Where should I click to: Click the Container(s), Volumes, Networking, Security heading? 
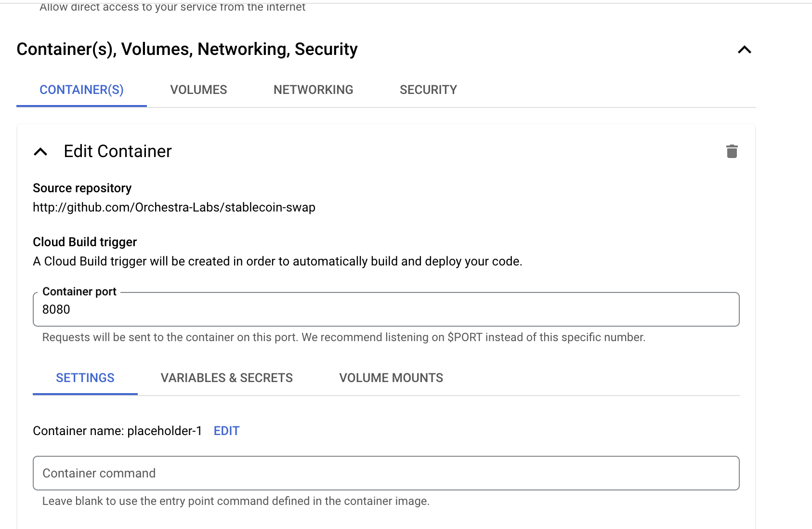(x=187, y=50)
